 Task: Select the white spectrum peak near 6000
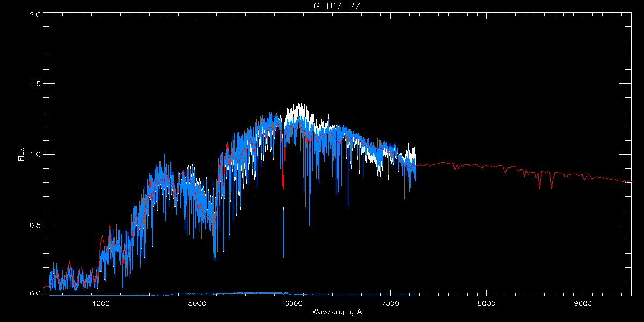coord(301,105)
